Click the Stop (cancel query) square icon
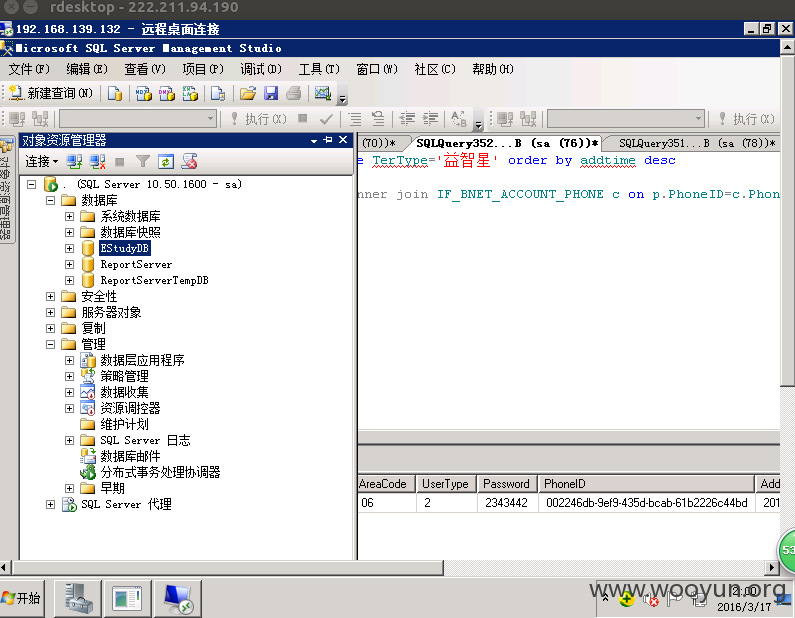 pos(303,119)
